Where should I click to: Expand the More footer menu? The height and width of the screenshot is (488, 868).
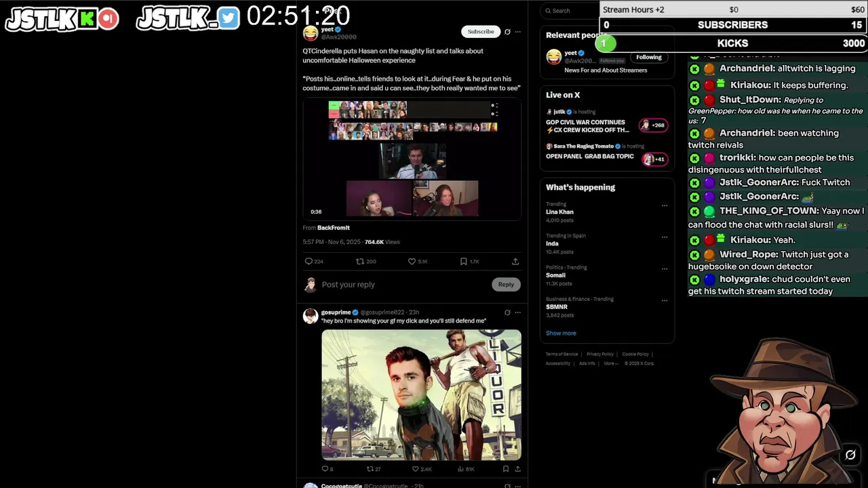click(x=610, y=363)
